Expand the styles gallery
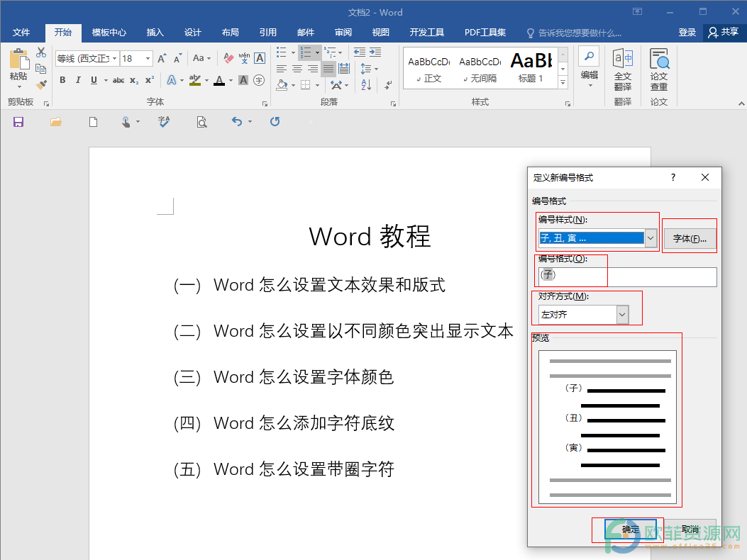The width and height of the screenshot is (747, 560). [563, 82]
